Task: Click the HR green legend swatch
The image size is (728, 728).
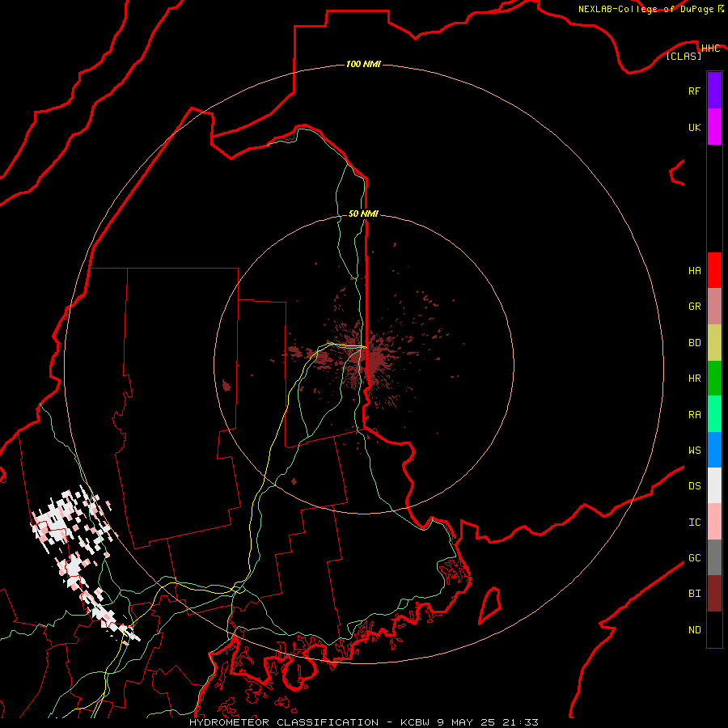Action: click(714, 379)
